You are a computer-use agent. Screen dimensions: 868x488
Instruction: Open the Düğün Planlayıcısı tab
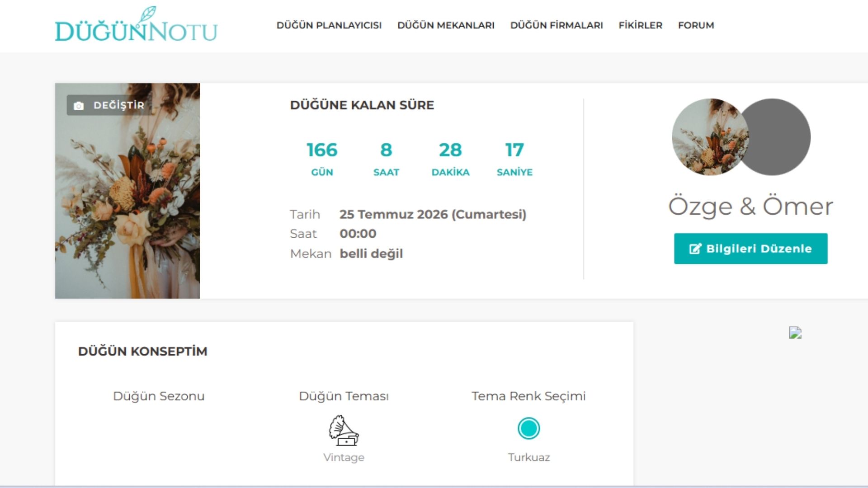(x=329, y=25)
